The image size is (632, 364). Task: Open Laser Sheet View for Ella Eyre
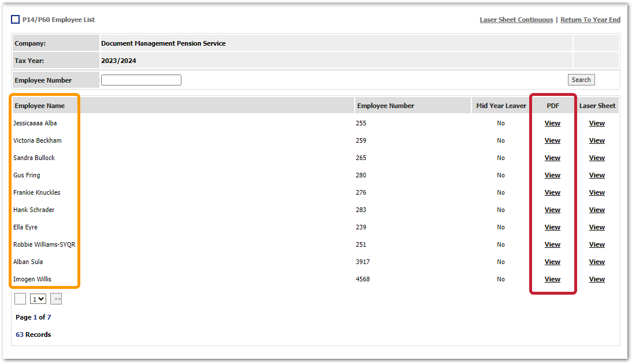(x=597, y=227)
